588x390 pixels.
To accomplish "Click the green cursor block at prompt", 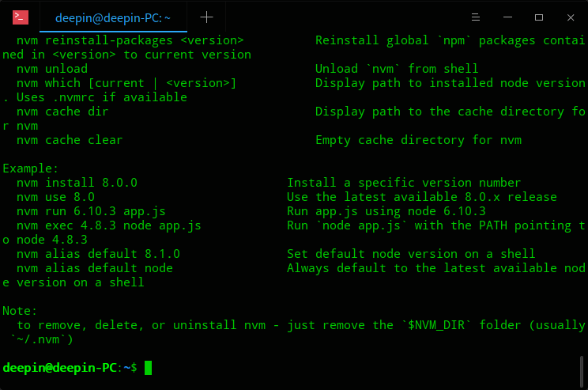I will 148,368.
